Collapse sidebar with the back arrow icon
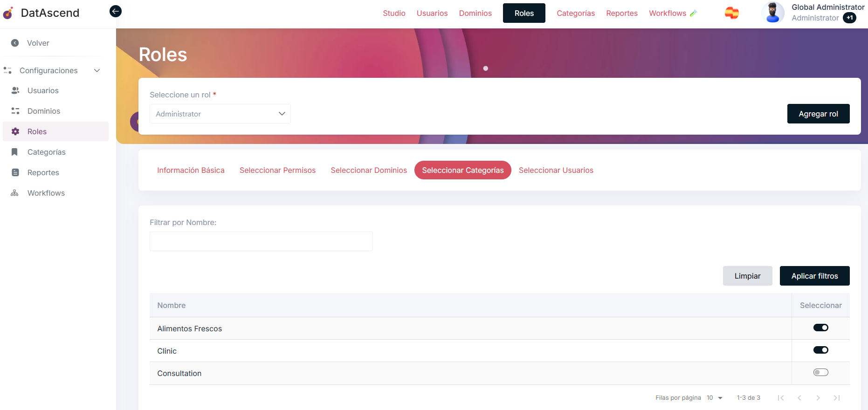868x410 pixels. click(x=116, y=11)
